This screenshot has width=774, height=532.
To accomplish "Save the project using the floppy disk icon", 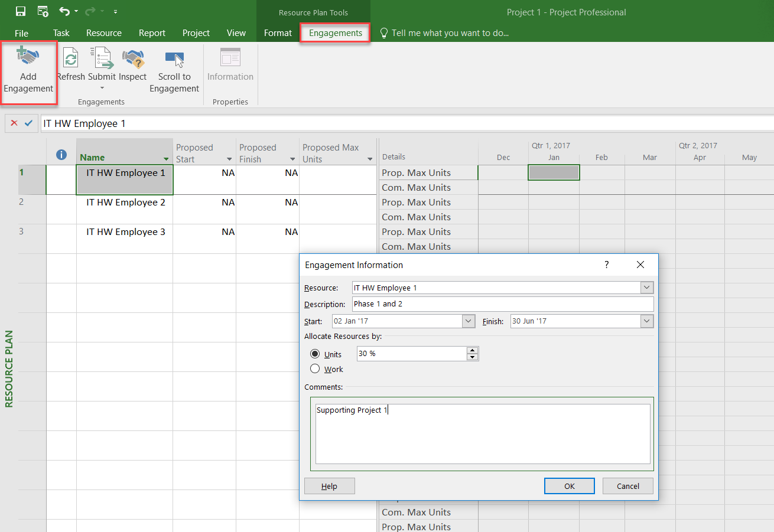I will 21,12.
